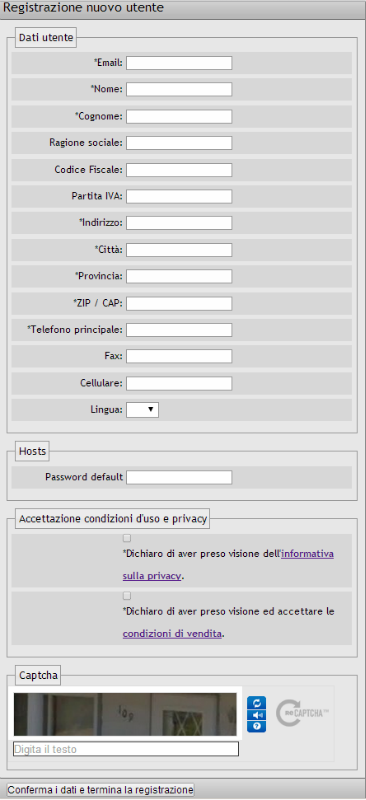This screenshot has width=366, height=800.
Task: Open the captcha help icon
Action: click(256, 727)
